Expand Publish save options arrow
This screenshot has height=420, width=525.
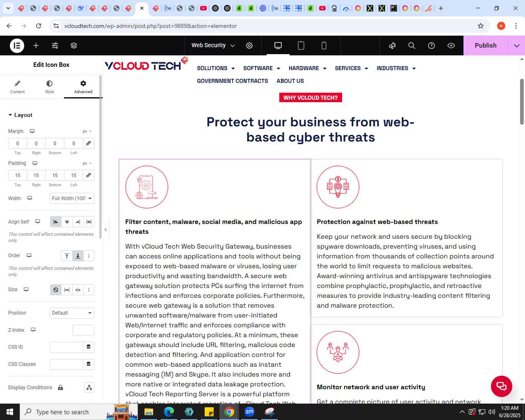click(x=516, y=46)
